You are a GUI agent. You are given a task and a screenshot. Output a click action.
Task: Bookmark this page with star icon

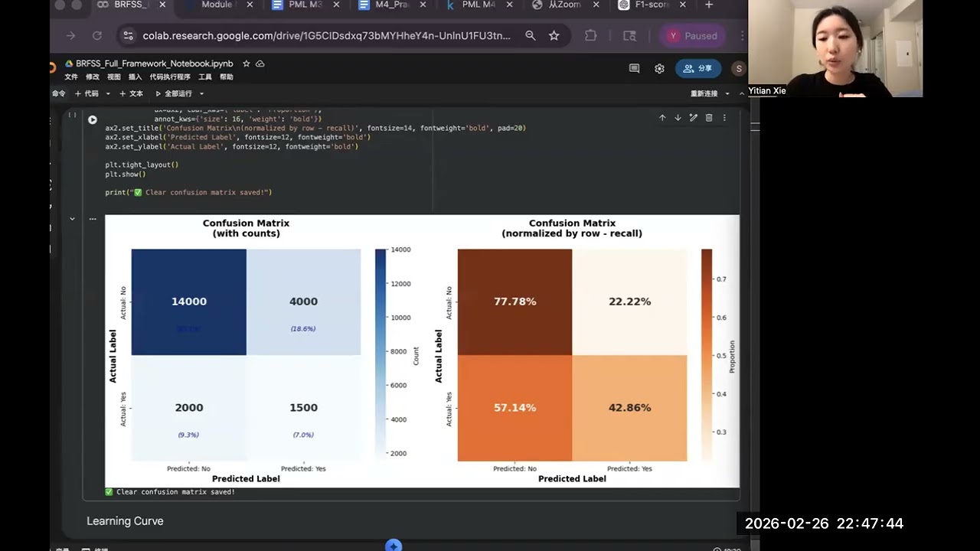[x=554, y=35]
